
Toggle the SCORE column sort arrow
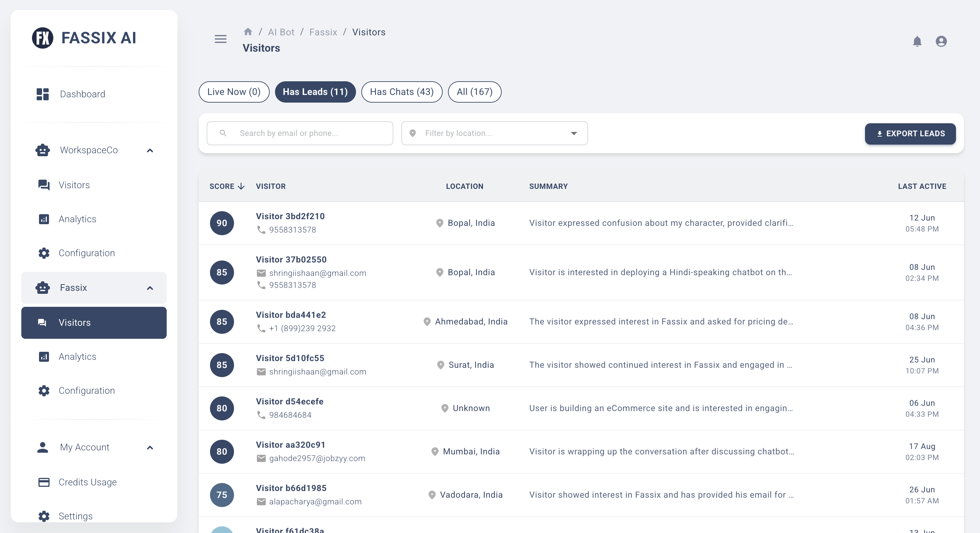point(241,186)
